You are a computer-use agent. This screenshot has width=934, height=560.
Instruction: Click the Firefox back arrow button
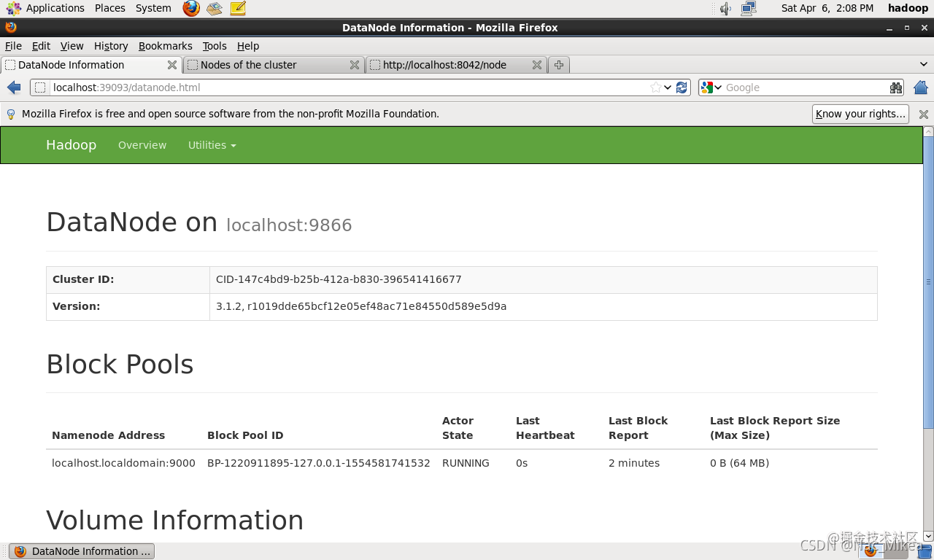(x=14, y=87)
